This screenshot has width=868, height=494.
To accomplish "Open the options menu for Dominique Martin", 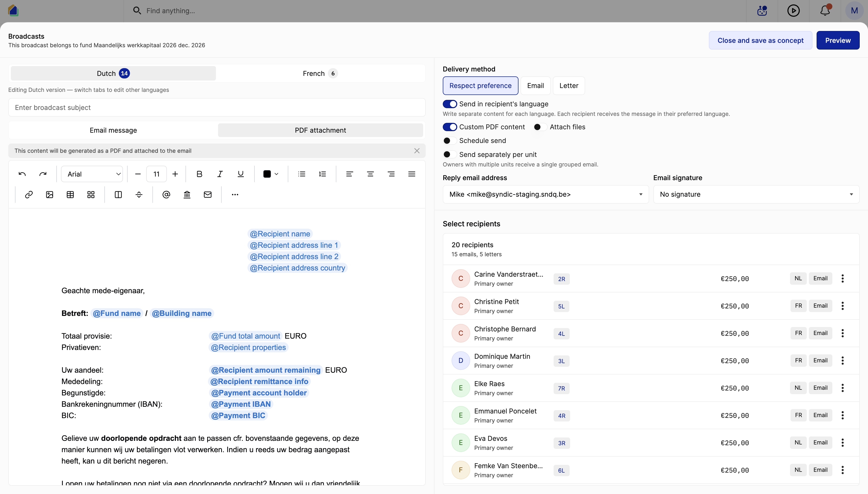I will [x=842, y=360].
